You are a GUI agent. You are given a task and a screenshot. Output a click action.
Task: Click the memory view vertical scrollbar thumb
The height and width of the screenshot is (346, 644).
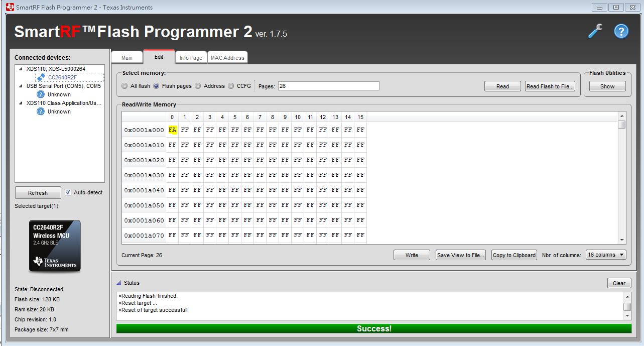pos(621,125)
